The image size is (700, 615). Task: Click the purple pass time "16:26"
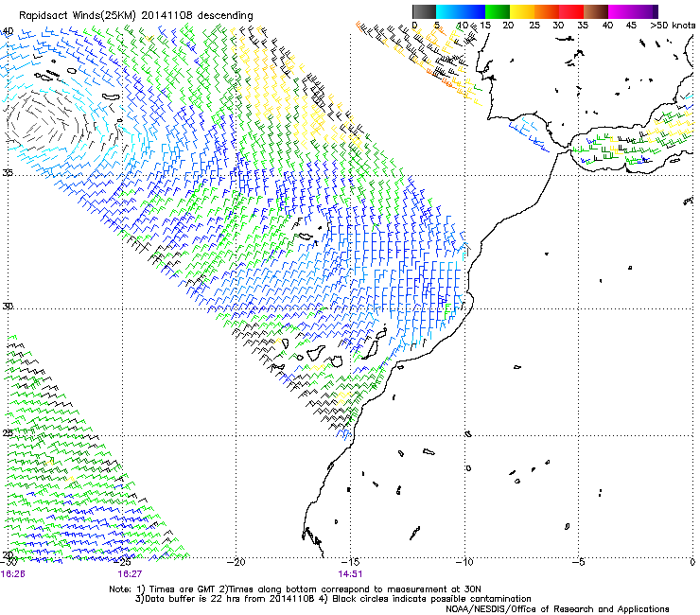[x=12, y=574]
